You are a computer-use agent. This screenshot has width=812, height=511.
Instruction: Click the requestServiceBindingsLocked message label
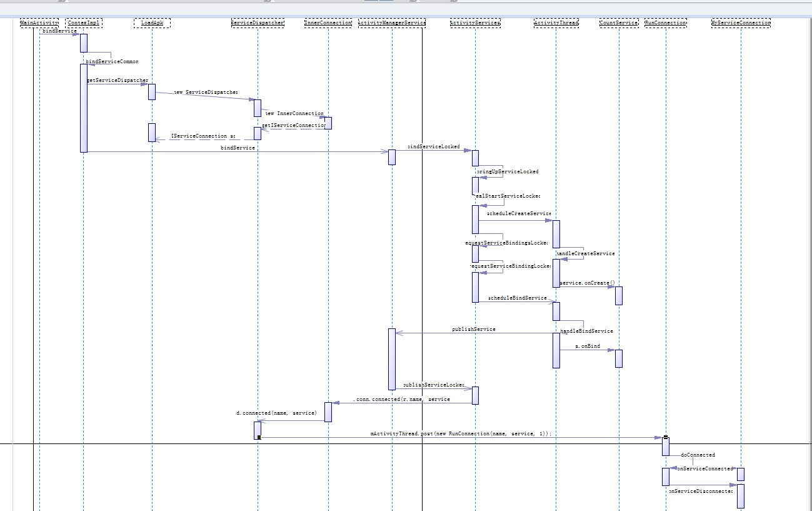[506, 243]
